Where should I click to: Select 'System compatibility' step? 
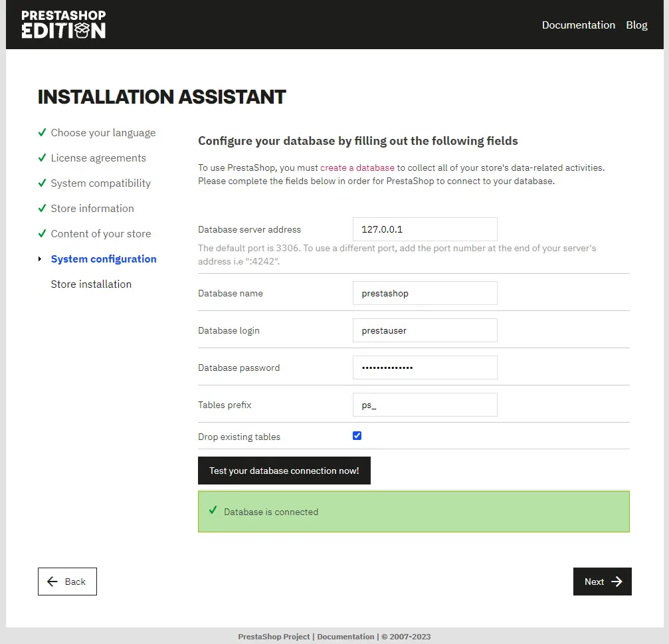(101, 183)
